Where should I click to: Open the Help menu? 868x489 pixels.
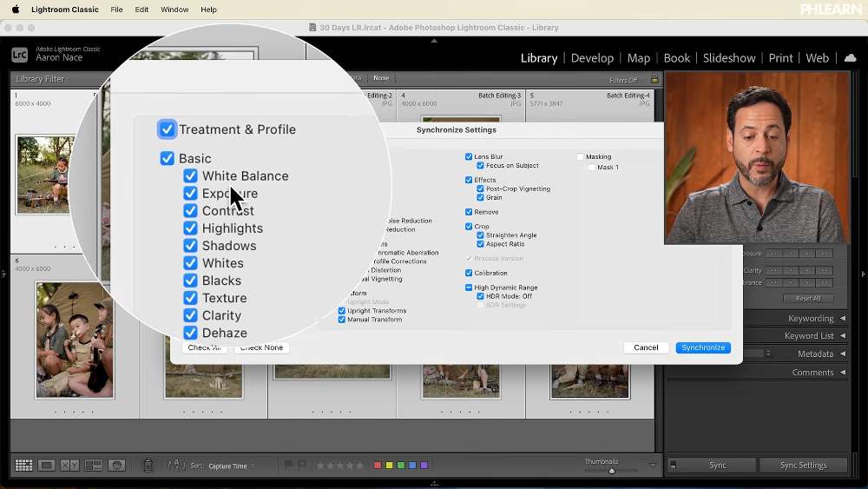point(208,10)
